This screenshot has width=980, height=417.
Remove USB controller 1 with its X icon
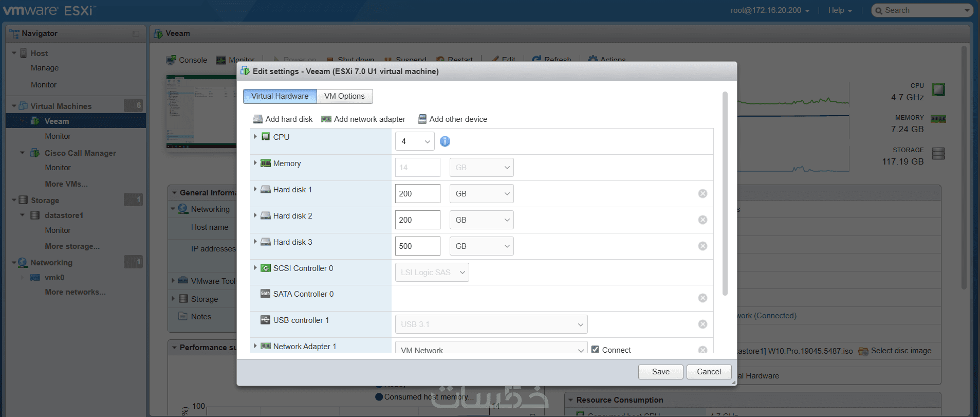coord(702,324)
